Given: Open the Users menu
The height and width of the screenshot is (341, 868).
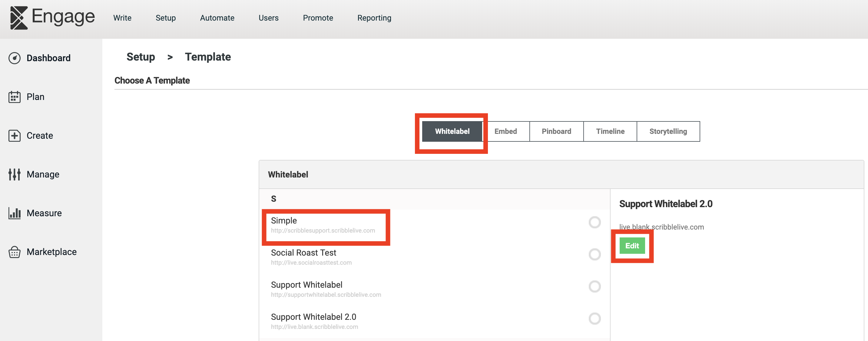Looking at the screenshot, I should tap(268, 18).
